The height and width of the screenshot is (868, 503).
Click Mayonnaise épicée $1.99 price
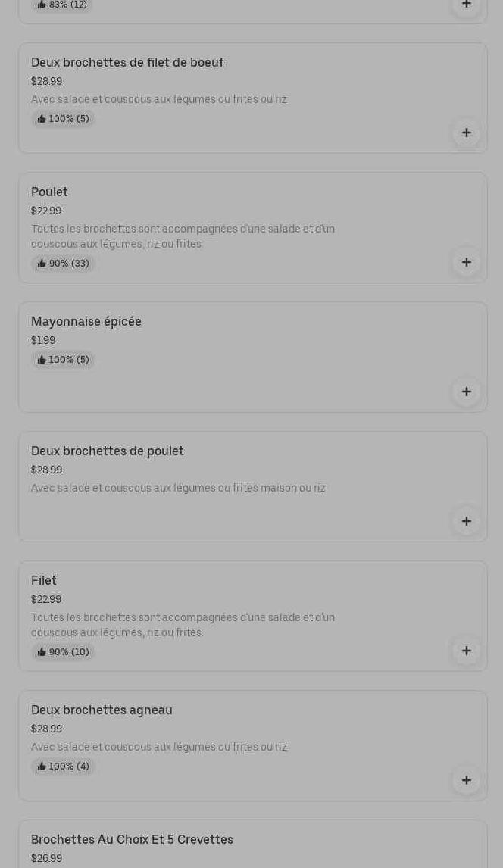pyautogui.click(x=43, y=341)
